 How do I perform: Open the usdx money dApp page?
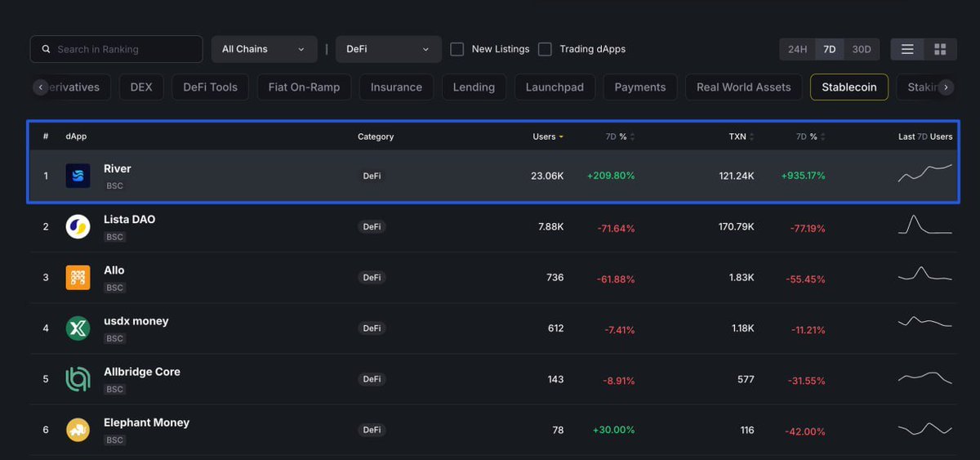click(136, 320)
